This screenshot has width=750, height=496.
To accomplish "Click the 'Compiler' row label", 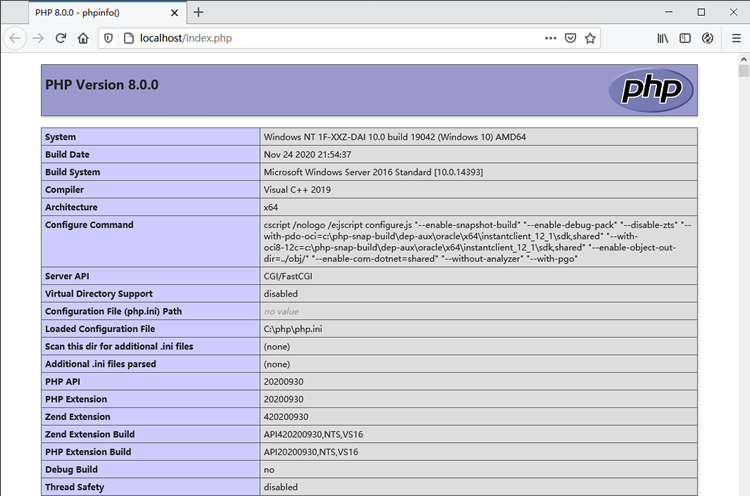I will 65,190.
